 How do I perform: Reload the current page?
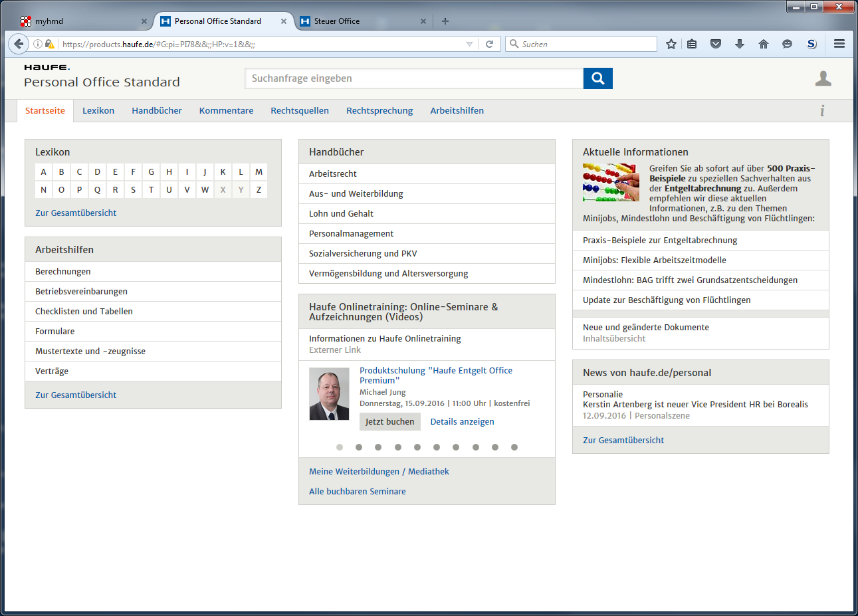pos(489,44)
